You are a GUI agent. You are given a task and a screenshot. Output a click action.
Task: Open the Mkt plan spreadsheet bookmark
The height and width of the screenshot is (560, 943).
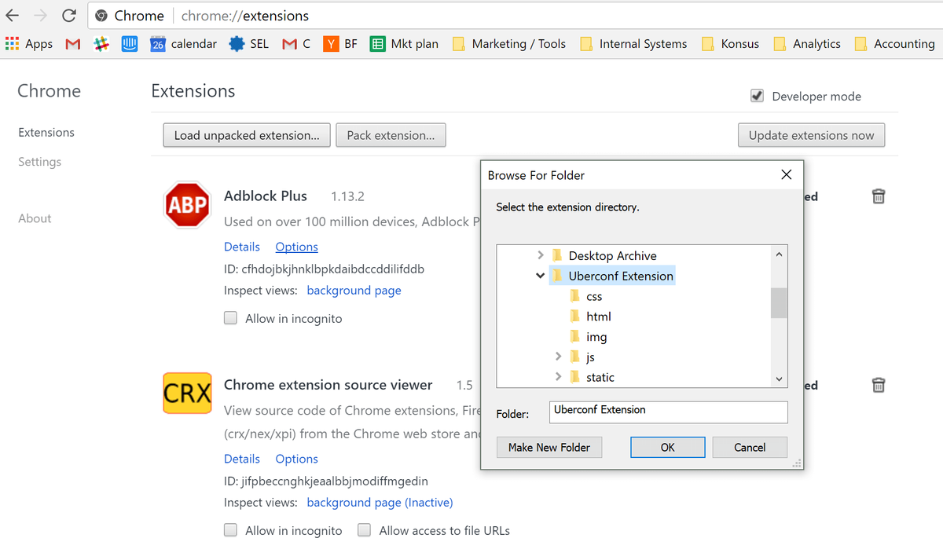(x=404, y=44)
